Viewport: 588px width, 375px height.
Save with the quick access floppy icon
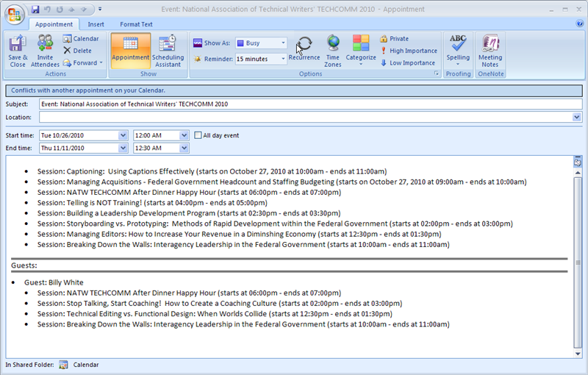(35, 10)
